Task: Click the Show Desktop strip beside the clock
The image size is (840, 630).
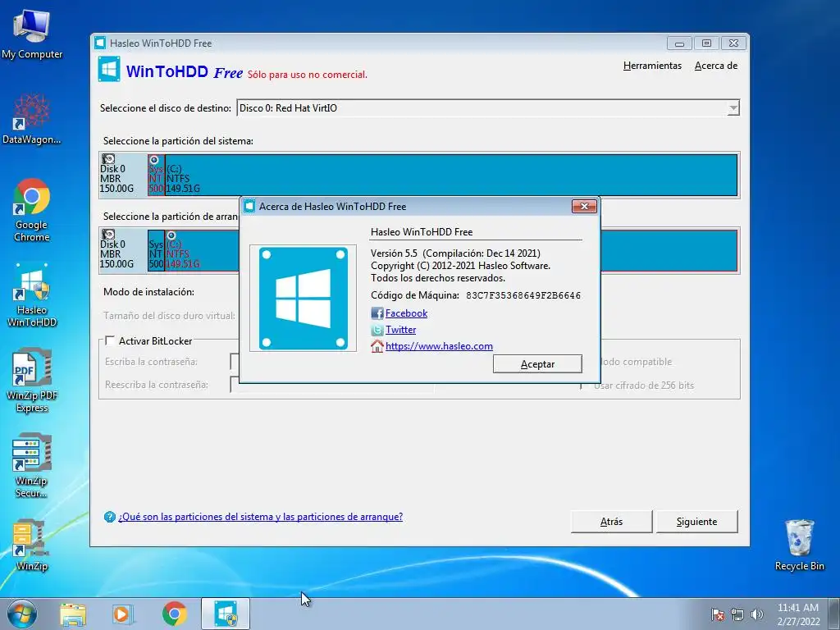Action: pyautogui.click(x=834, y=614)
